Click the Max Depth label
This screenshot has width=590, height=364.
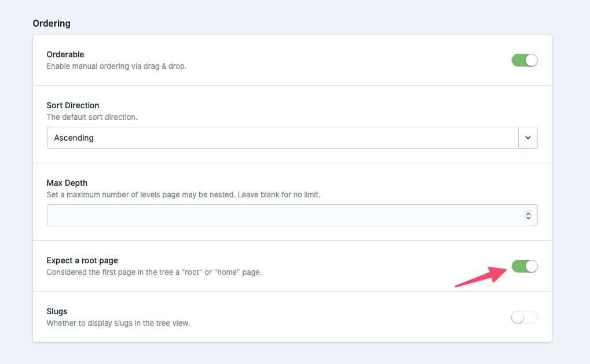67,183
